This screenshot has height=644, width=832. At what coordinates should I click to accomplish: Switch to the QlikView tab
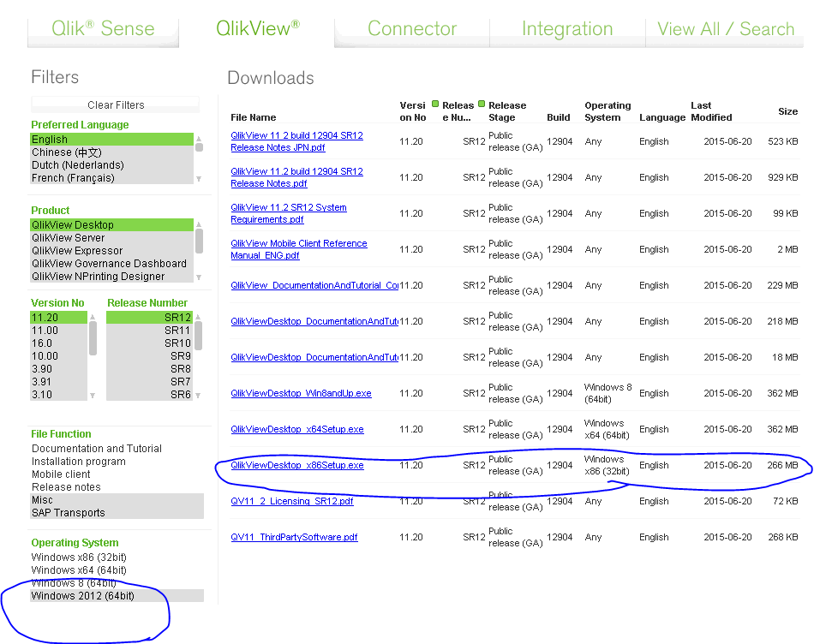click(x=258, y=28)
